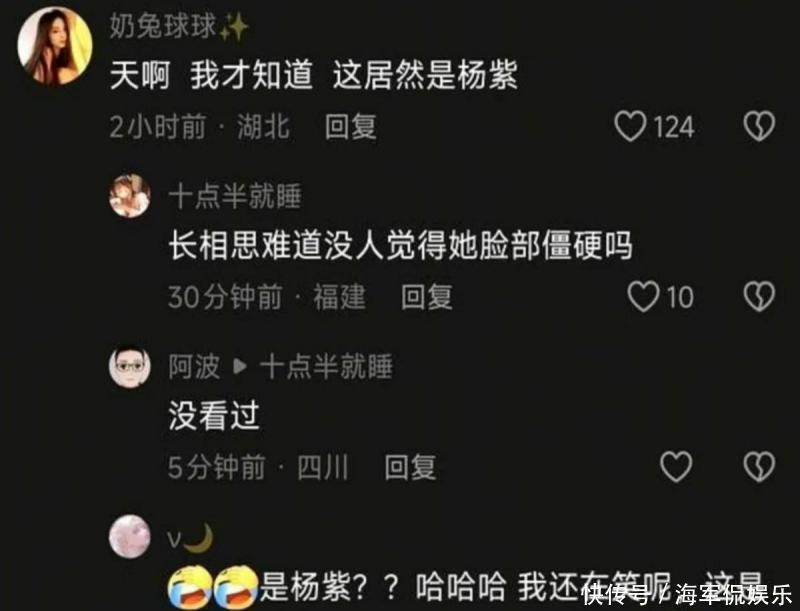Image resolution: width=800 pixels, height=611 pixels.
Task: Like 十点半就睡's reply with 10 likes
Action: point(643,297)
